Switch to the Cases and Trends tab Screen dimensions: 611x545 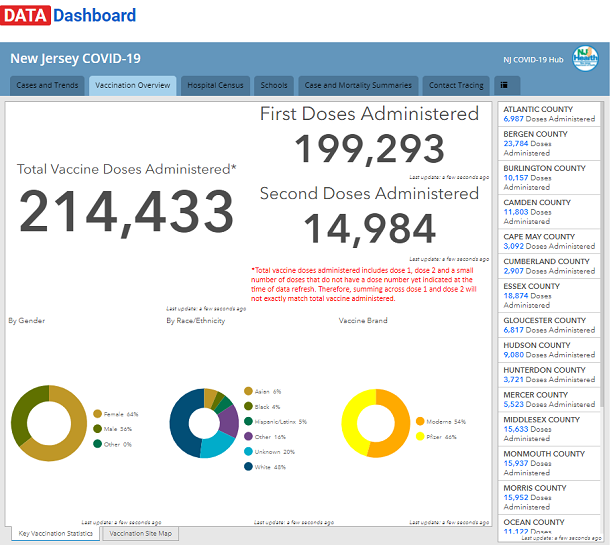[47, 86]
